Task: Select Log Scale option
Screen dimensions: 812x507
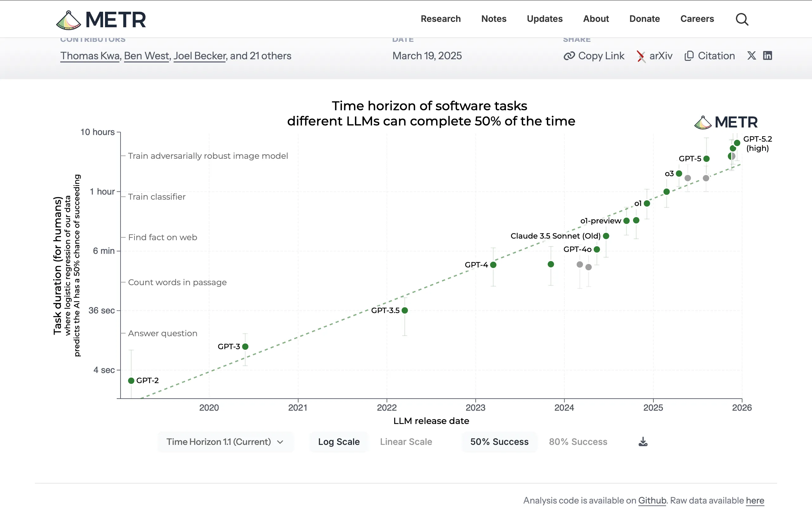Action: pos(338,442)
